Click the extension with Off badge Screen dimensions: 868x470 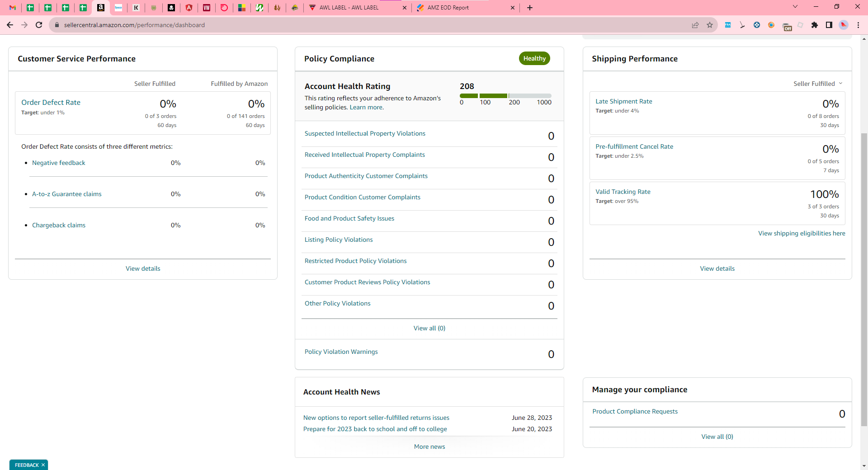tap(787, 26)
